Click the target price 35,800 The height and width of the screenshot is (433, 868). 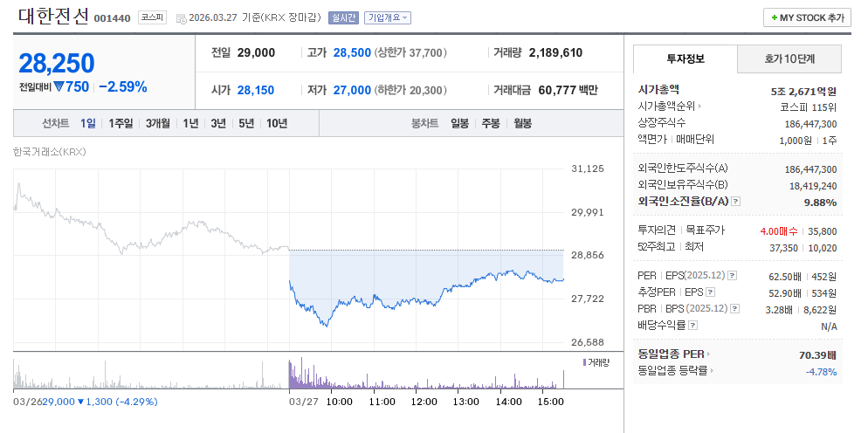(823, 231)
